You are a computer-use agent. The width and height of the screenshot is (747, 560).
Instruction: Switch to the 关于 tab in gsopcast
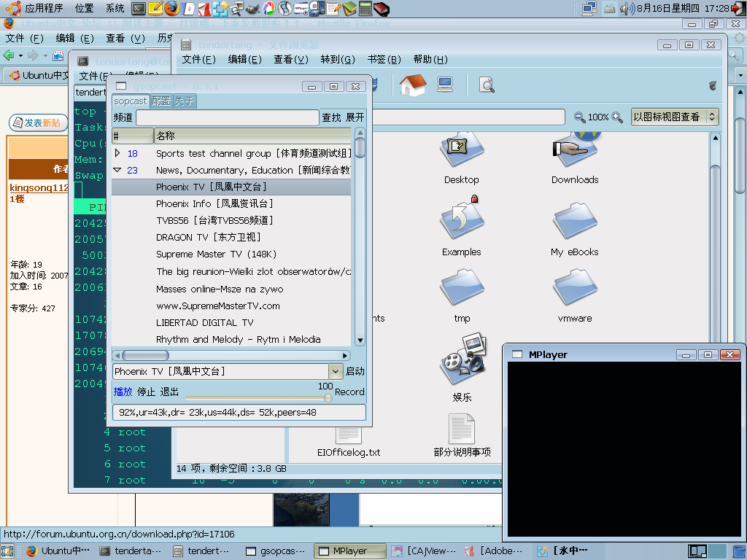[x=184, y=101]
